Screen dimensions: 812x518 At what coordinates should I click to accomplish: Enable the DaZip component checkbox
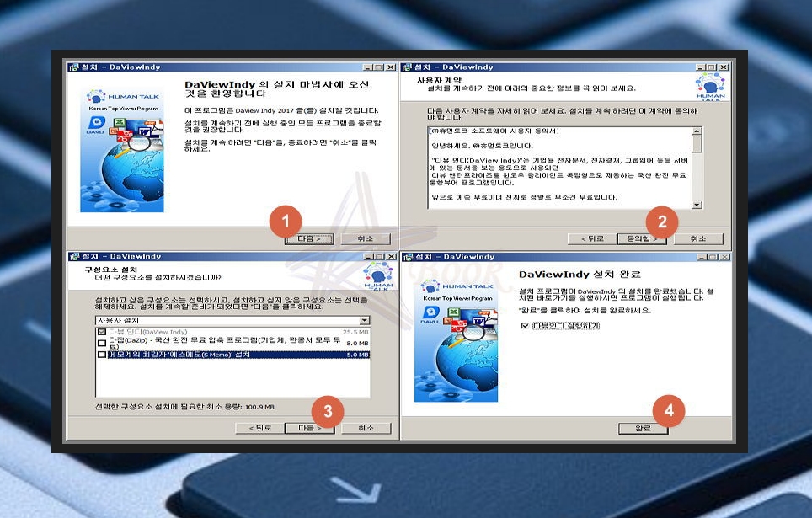[101, 343]
